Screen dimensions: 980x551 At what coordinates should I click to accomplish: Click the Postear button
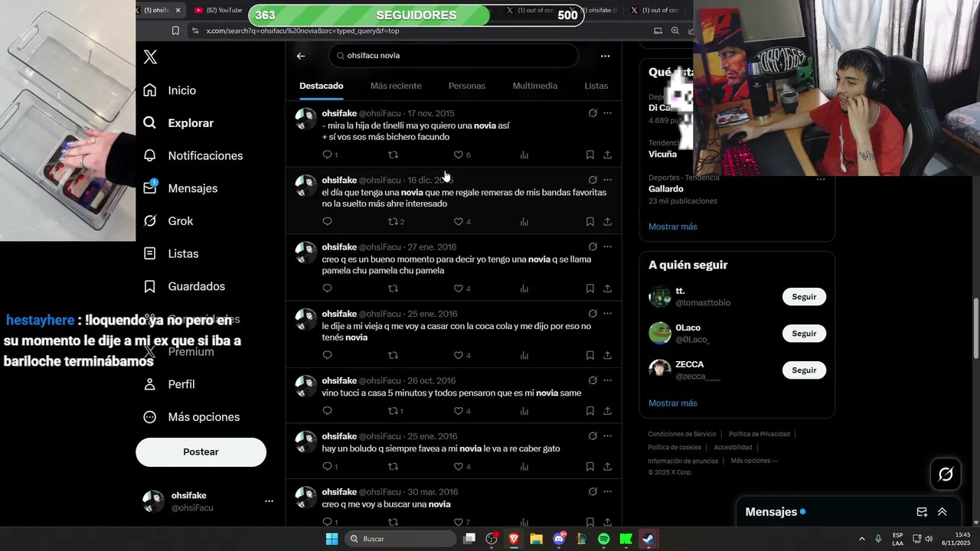tap(201, 452)
